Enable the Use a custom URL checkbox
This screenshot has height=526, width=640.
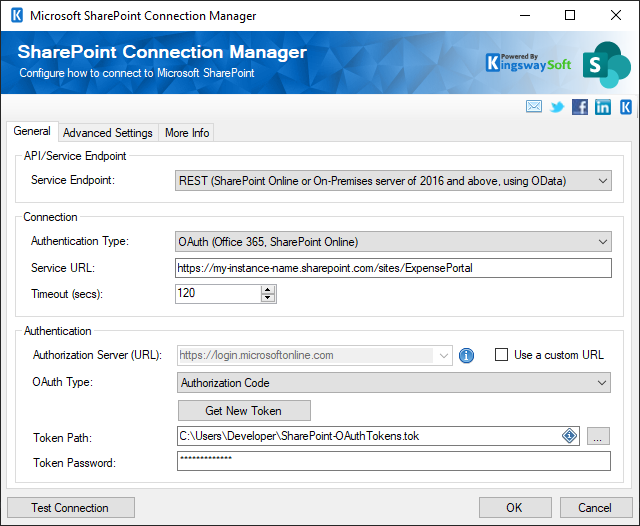[501, 355]
